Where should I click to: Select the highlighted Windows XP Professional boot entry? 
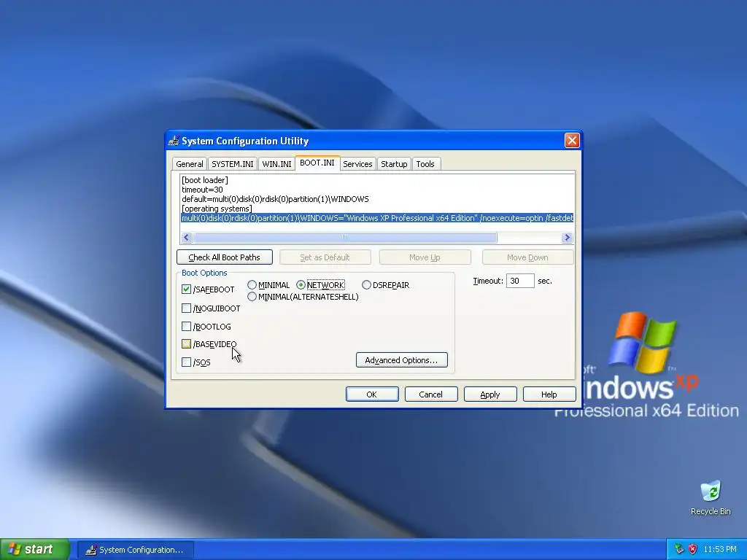(x=377, y=218)
